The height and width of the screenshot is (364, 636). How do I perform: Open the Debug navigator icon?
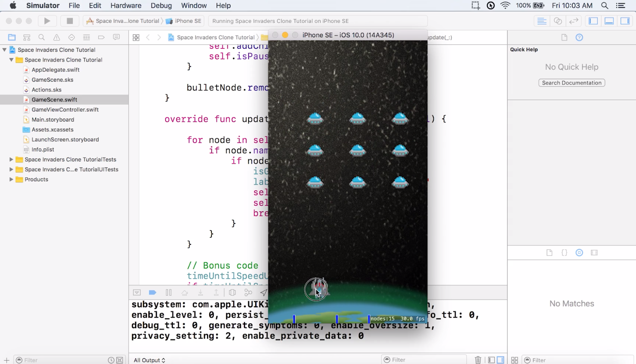tap(86, 37)
